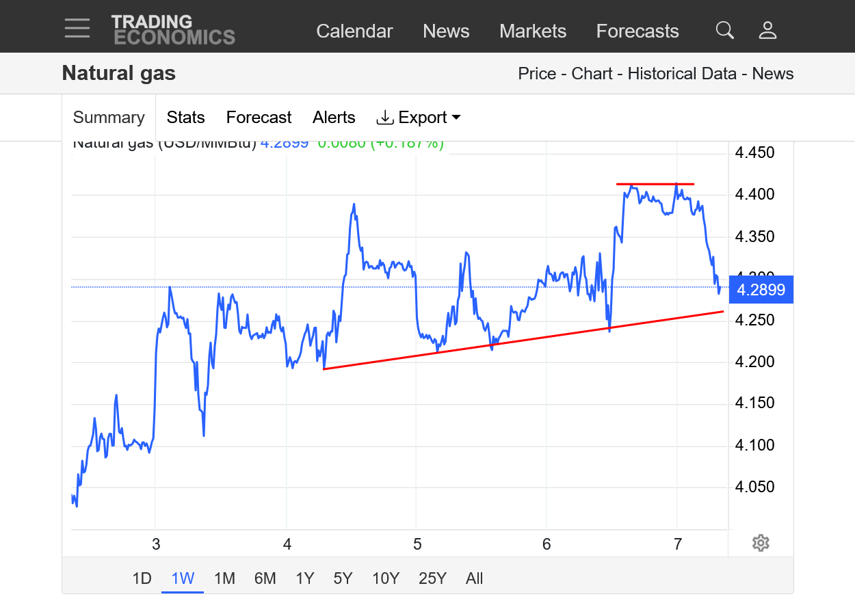
Task: Show the All time range
Action: pos(474,578)
